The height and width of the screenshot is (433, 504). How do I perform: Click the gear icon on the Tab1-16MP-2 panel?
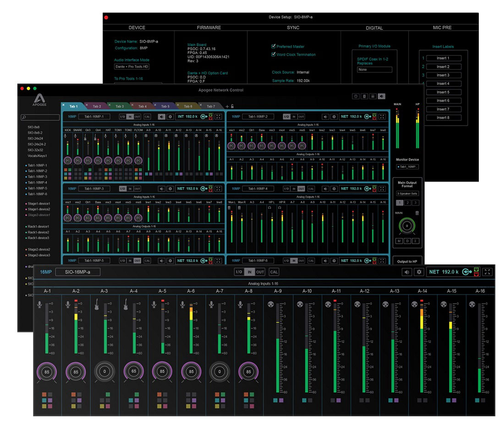click(x=334, y=117)
